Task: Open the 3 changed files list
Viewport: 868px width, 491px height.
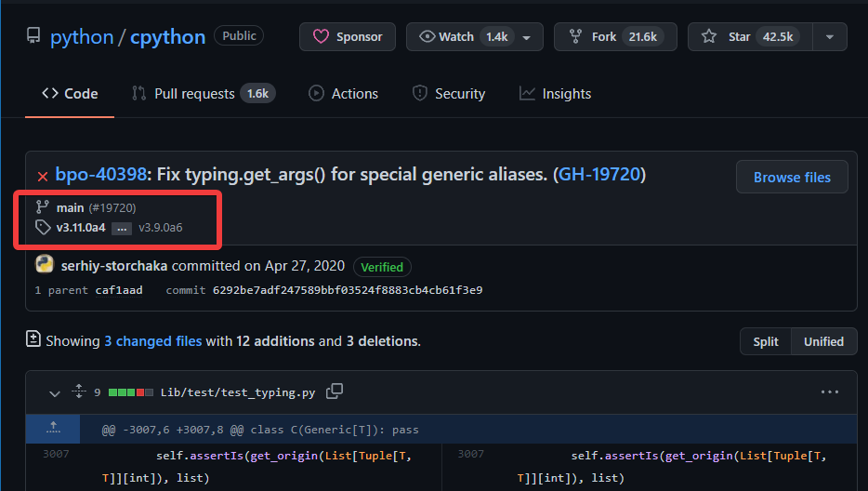Action: click(x=152, y=341)
